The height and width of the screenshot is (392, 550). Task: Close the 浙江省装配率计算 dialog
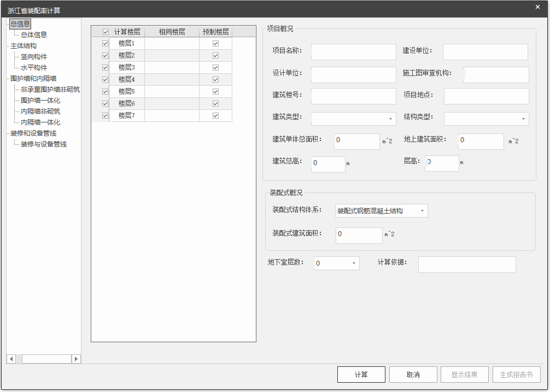point(537,7)
